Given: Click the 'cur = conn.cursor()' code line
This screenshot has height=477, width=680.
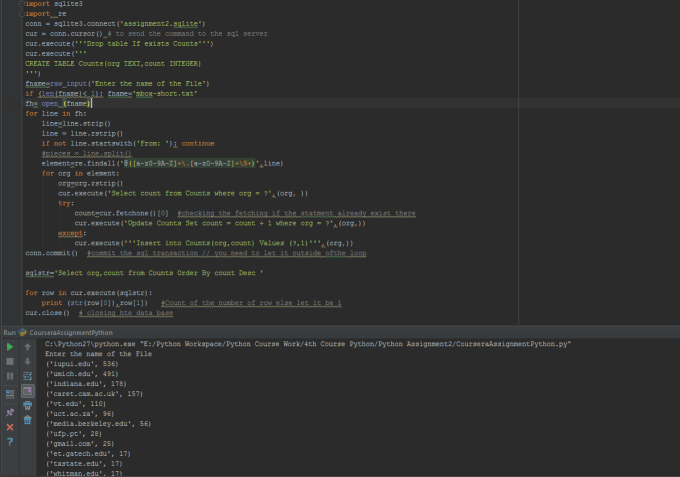Looking at the screenshot, I should click(x=146, y=34).
